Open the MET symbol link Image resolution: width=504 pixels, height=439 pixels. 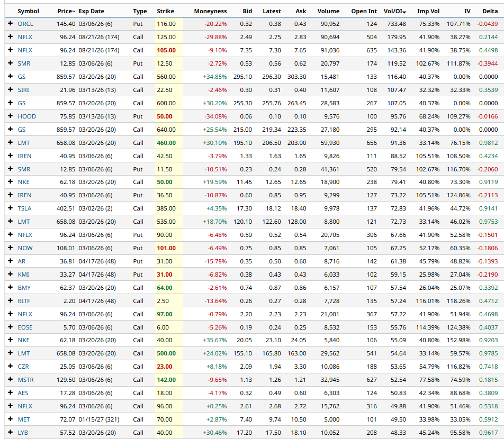tap(24, 419)
